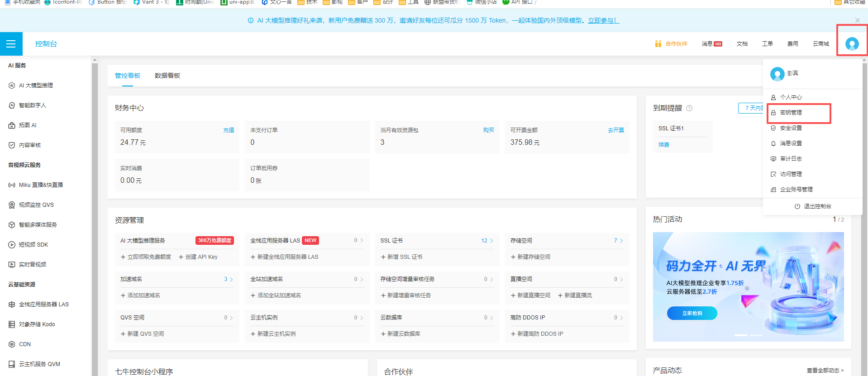
Task: Switch to the 数据看板 tab
Action: pyautogui.click(x=167, y=76)
